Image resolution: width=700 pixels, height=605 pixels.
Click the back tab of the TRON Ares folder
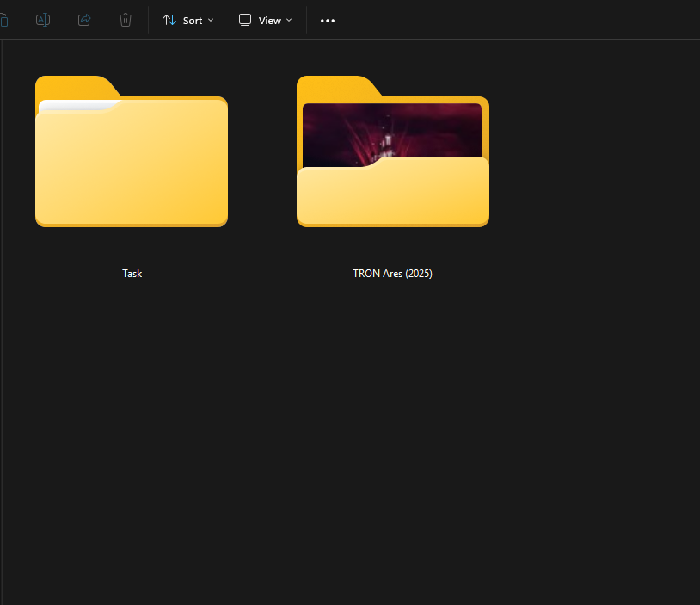335,86
